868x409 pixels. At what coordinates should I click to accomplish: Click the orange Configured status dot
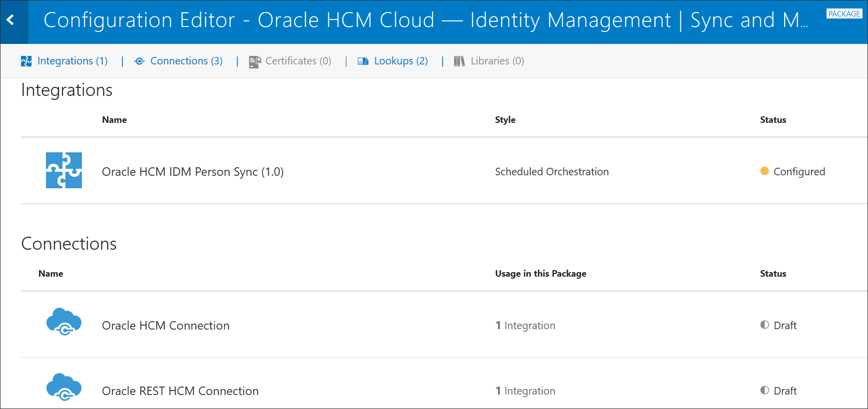[765, 171]
